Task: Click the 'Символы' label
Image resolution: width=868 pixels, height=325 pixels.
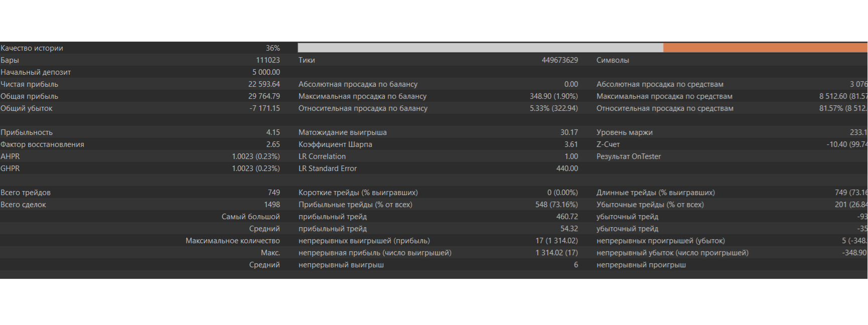Action: [x=613, y=60]
